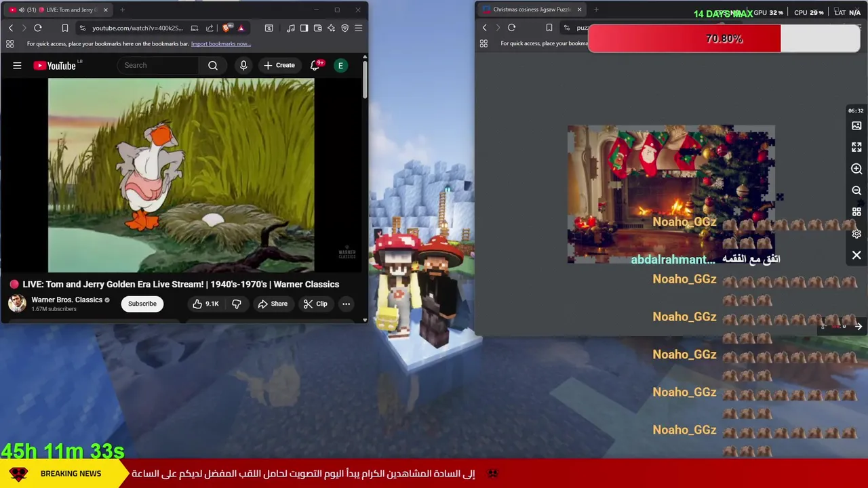The height and width of the screenshot is (488, 868).
Task: Open a new tab in puzzle window
Action: [596, 9]
